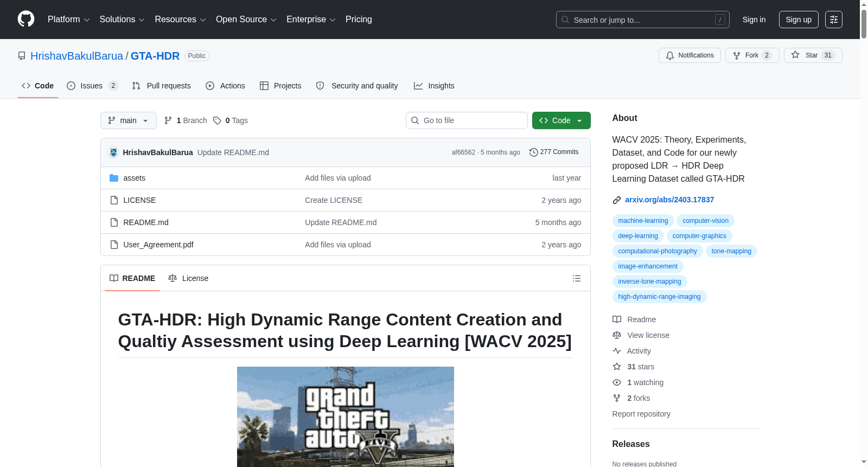The width and height of the screenshot is (868, 467).
Task: Click the star icon beside 31 stars
Action: pyautogui.click(x=617, y=367)
